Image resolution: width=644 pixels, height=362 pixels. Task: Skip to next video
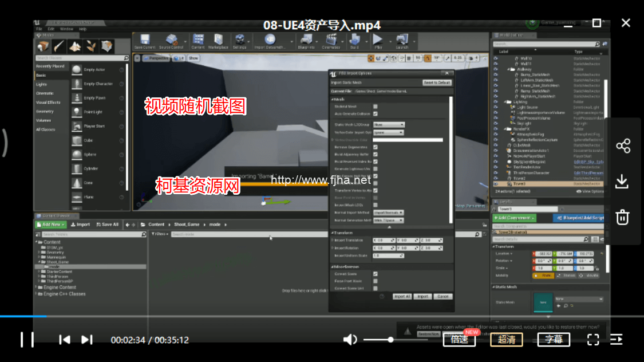tap(86, 340)
